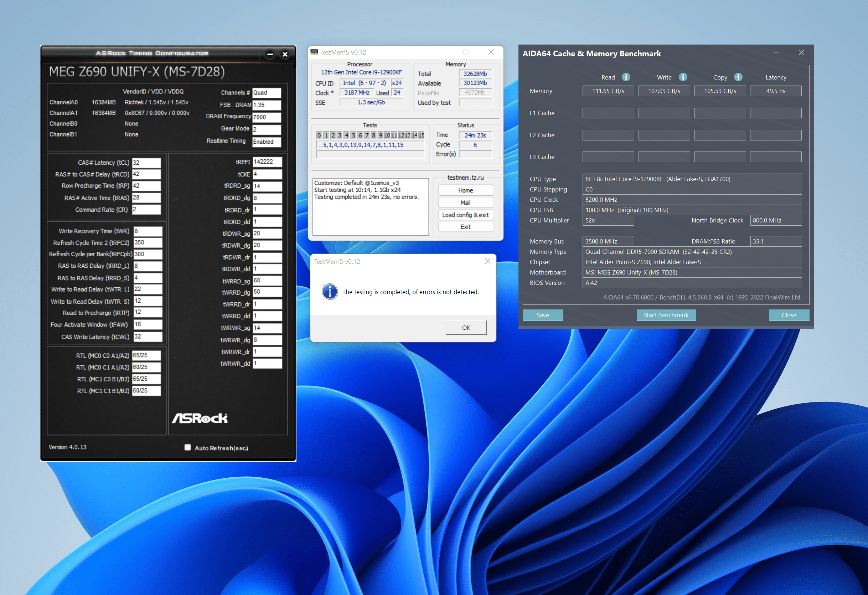Click the Close button in AIDA64
The width and height of the screenshot is (868, 595).
coord(789,315)
